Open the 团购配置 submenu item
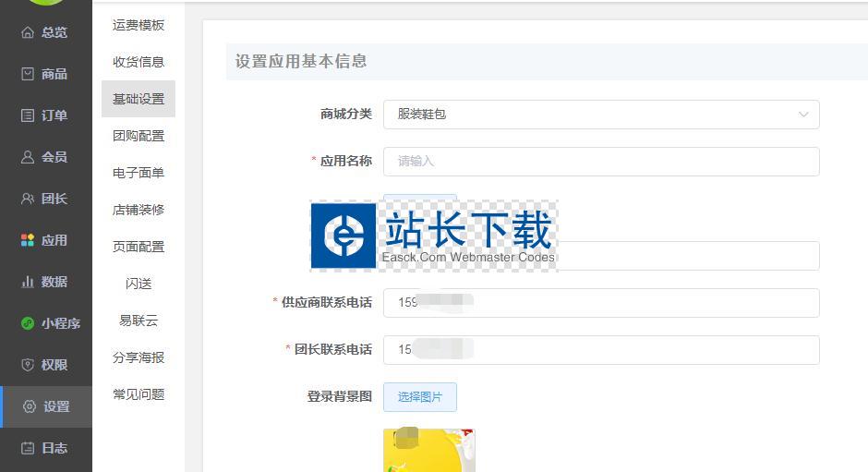The width and height of the screenshot is (868, 472). point(139,136)
